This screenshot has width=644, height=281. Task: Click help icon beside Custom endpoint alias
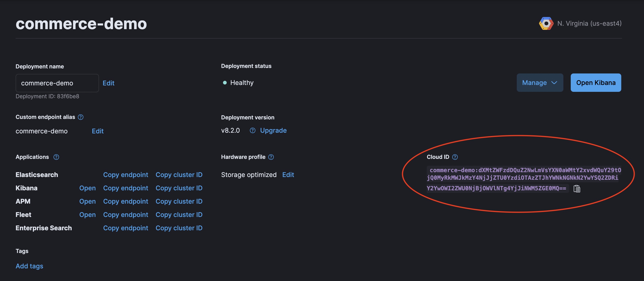[80, 117]
